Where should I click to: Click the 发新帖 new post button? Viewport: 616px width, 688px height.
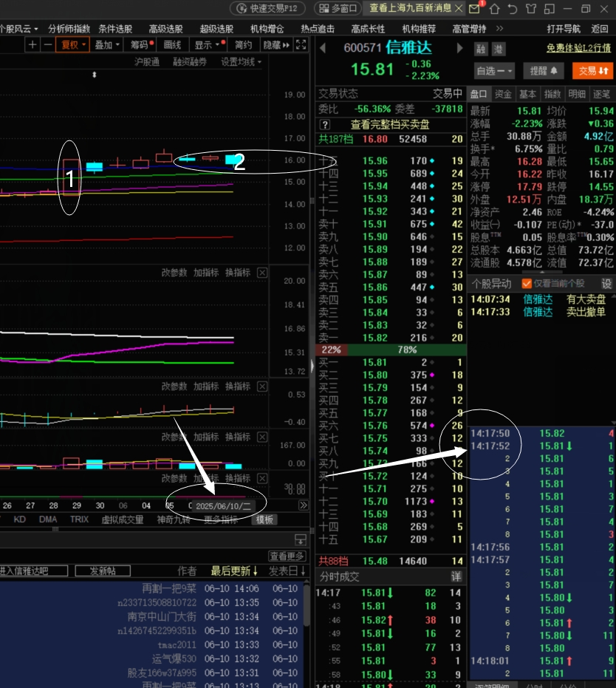(103, 571)
